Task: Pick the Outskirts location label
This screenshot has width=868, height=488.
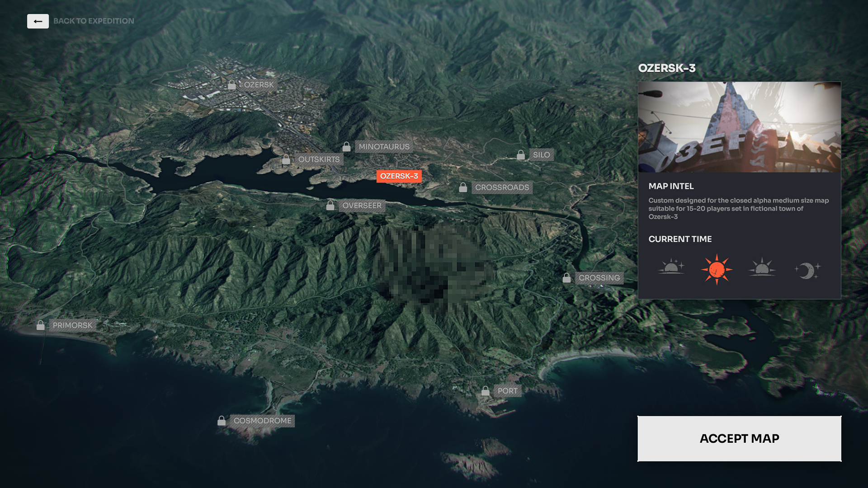Action: pos(319,160)
